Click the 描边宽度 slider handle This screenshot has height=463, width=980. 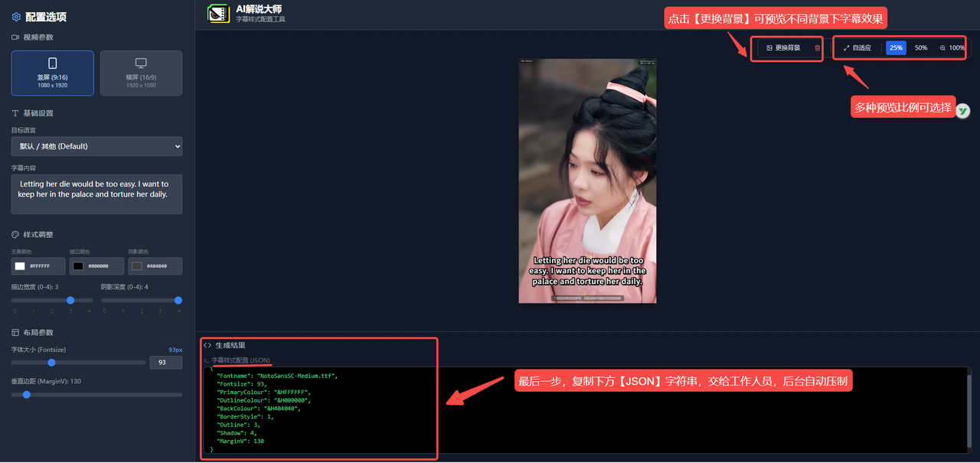(70, 301)
